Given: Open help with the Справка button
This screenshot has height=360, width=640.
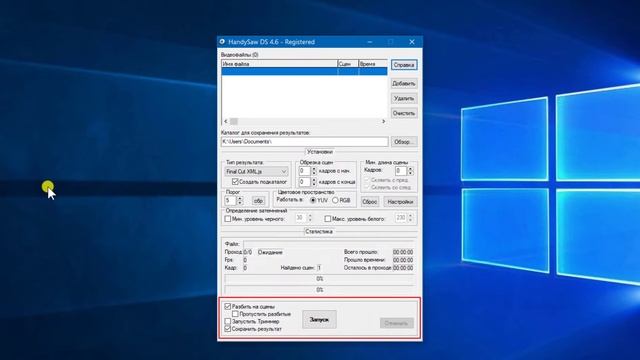Looking at the screenshot, I should coord(404,65).
